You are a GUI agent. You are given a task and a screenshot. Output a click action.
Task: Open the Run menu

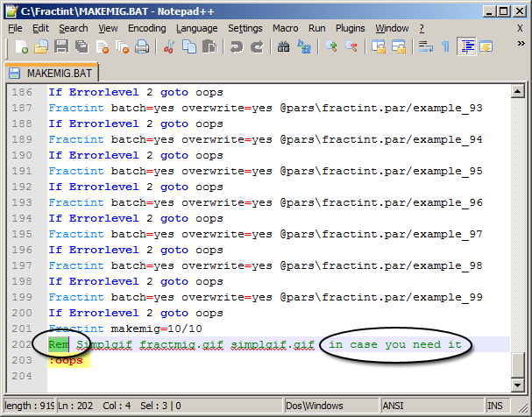(x=317, y=29)
